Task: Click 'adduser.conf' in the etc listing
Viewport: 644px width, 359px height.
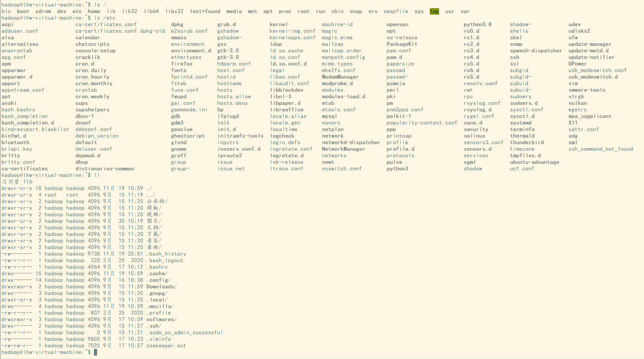Action: [20, 31]
